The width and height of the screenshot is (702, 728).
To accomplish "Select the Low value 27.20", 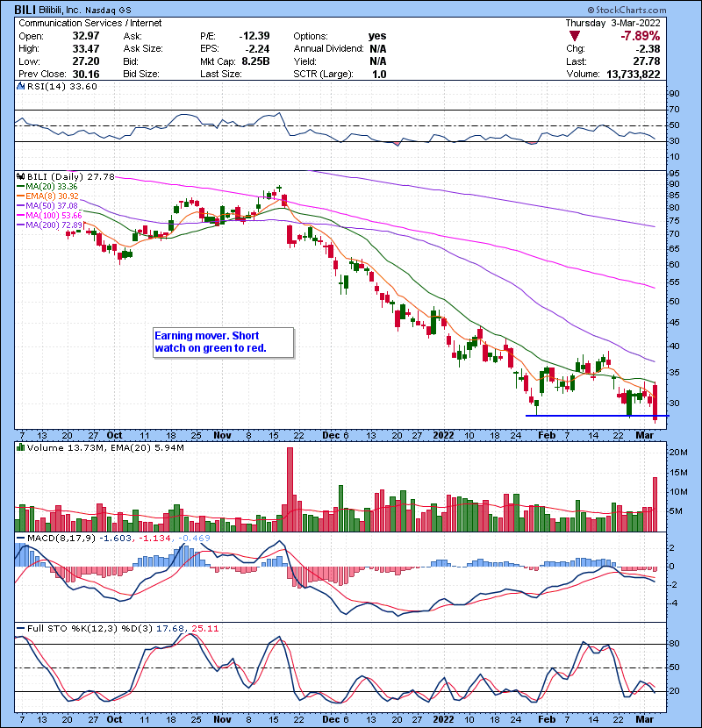I will [86, 61].
